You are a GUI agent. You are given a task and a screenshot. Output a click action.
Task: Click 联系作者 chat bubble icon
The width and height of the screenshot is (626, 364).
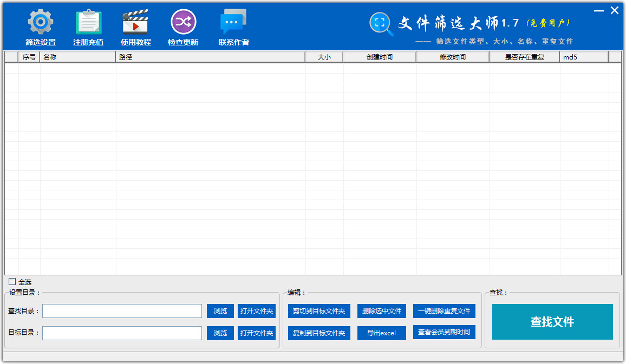pos(233,22)
